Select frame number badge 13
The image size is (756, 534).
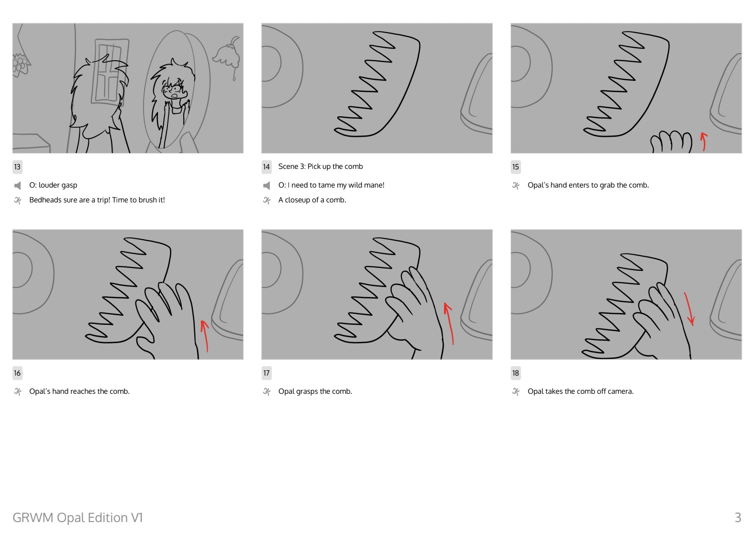click(17, 167)
